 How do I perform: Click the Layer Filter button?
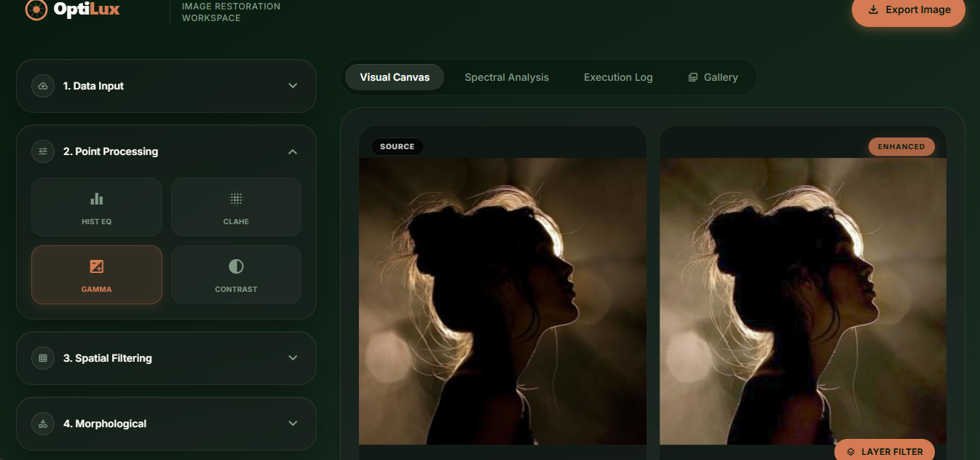pyautogui.click(x=884, y=451)
